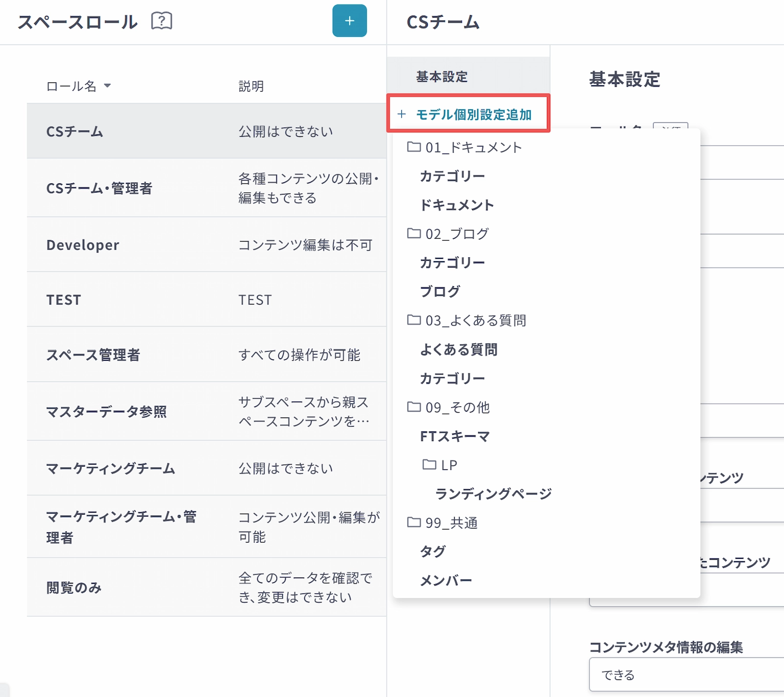
Task: Click the LP folder icon
Action: pos(429,464)
